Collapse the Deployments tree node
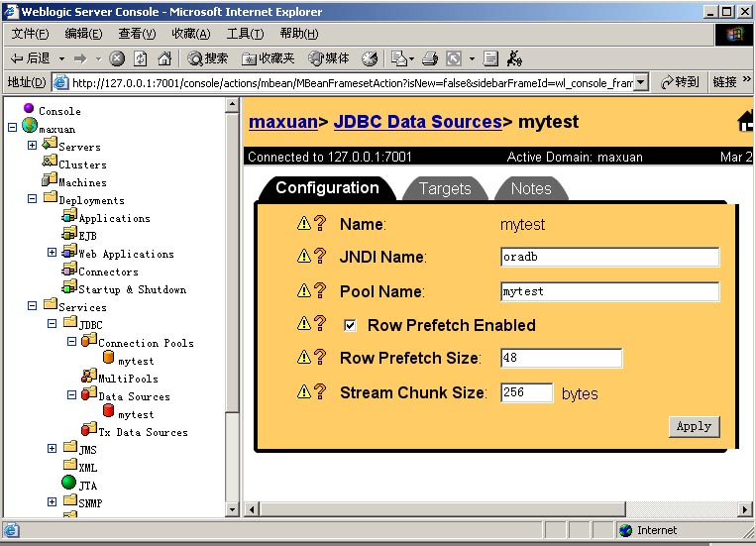 33,199
